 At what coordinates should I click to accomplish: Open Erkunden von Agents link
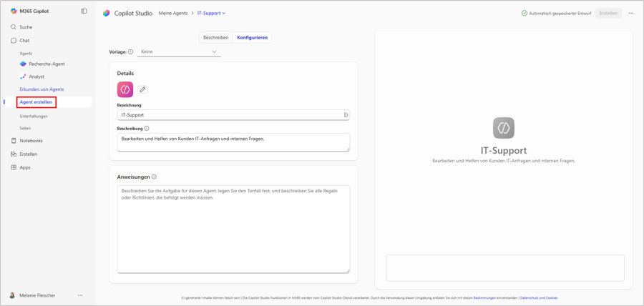42,89
